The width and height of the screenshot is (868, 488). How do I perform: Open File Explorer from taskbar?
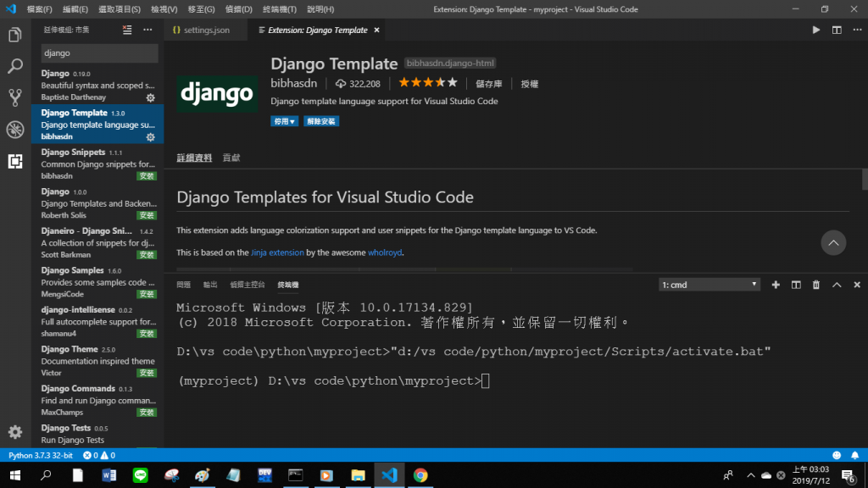click(x=359, y=475)
